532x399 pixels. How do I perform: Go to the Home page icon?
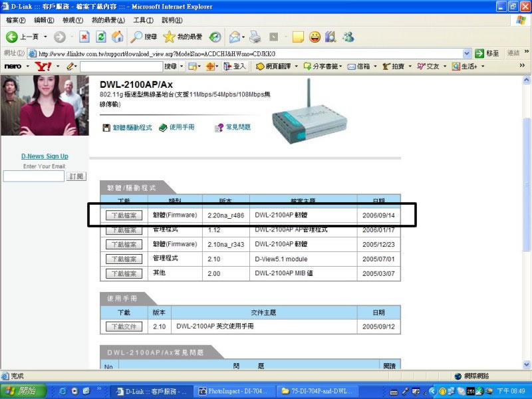click(118, 37)
